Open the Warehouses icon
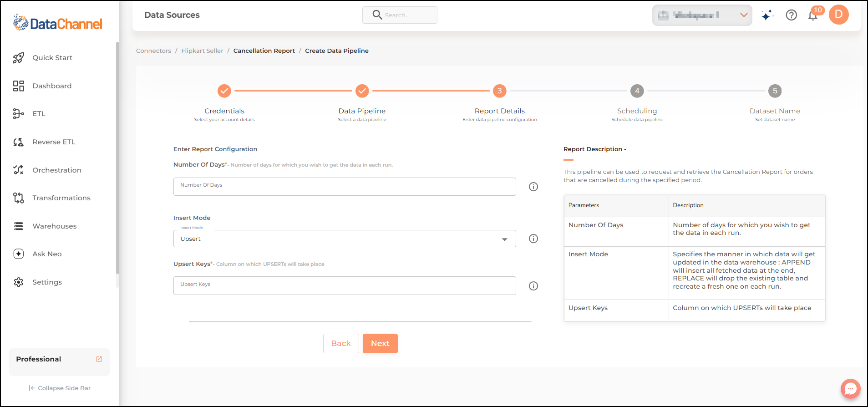 [18, 226]
